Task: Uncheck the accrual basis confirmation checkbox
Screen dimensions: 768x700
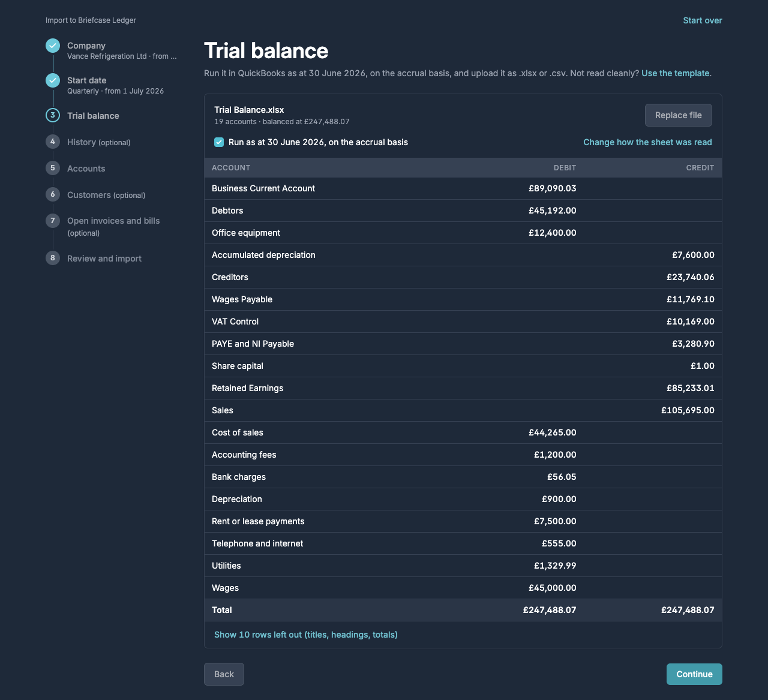Action: [219, 142]
